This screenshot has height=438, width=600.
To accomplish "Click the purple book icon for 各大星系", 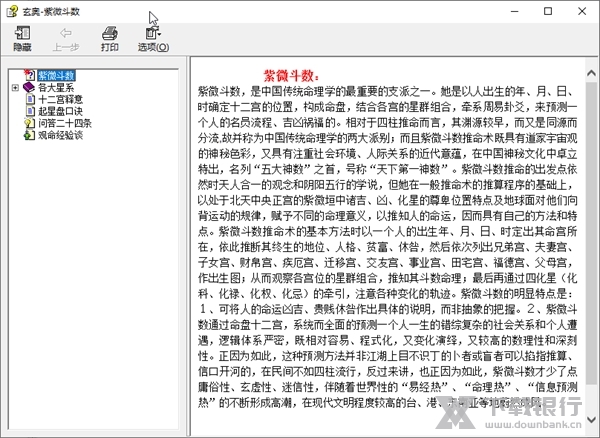I will 29,88.
